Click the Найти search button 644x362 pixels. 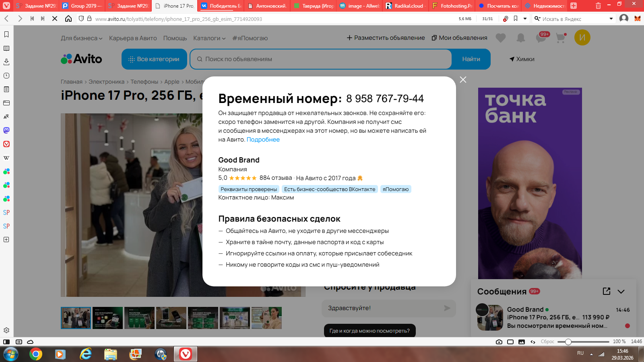pos(471,59)
